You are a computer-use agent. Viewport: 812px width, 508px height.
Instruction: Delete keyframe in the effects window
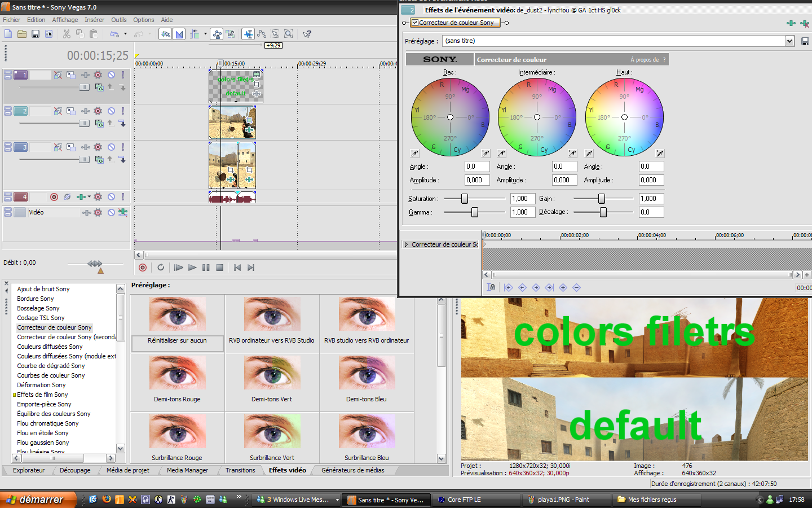[576, 287]
